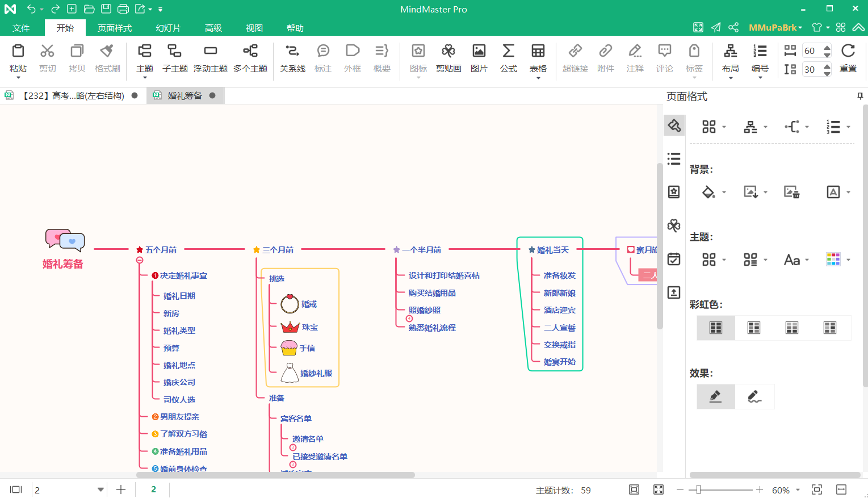Image resolution: width=868 pixels, height=498 pixels.
Task: Select first rainbow color option
Action: pos(716,328)
